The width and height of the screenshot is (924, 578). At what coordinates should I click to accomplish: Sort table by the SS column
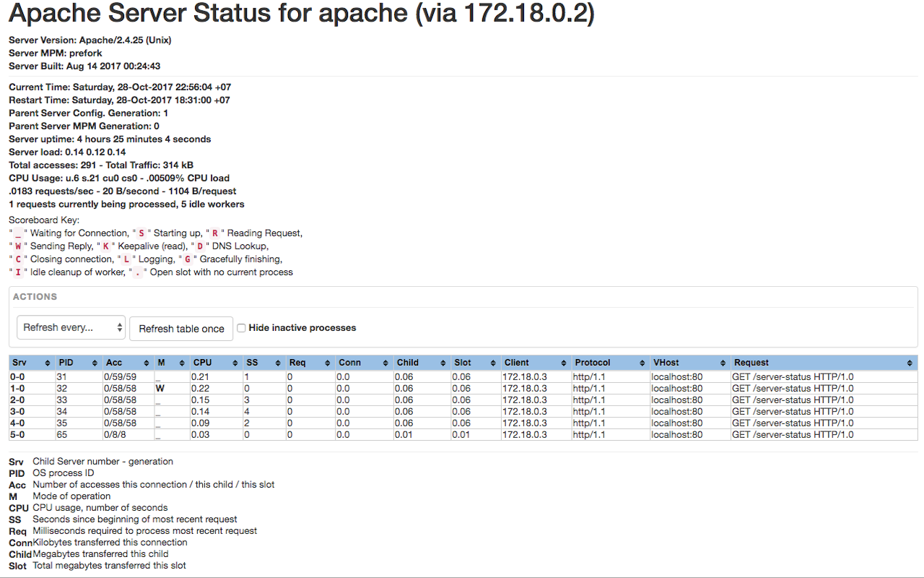[263, 363]
